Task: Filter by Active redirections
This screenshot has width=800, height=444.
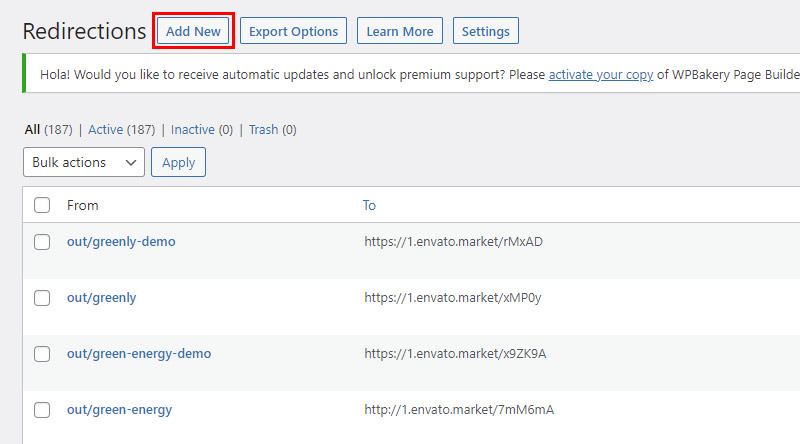Action: tap(105, 130)
